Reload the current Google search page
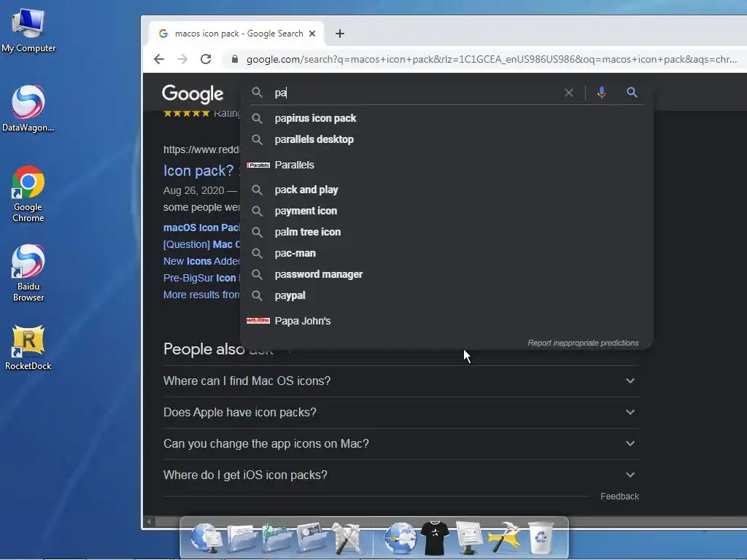 [206, 59]
